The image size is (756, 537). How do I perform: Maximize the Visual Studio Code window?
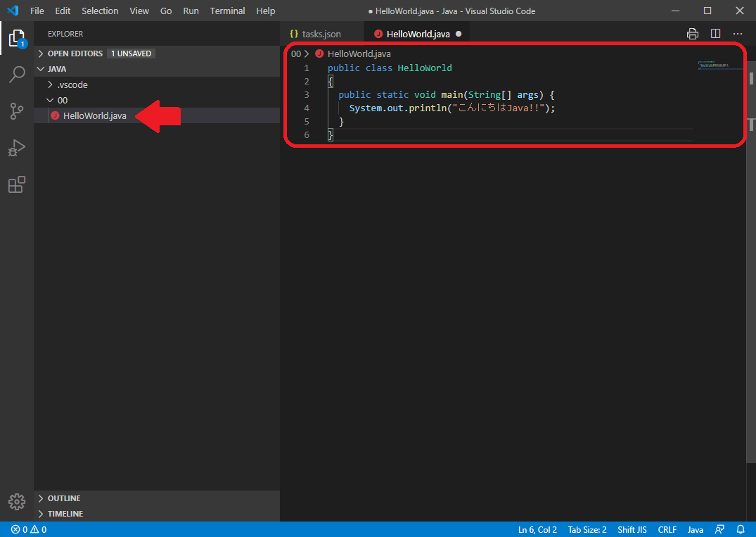(707, 11)
